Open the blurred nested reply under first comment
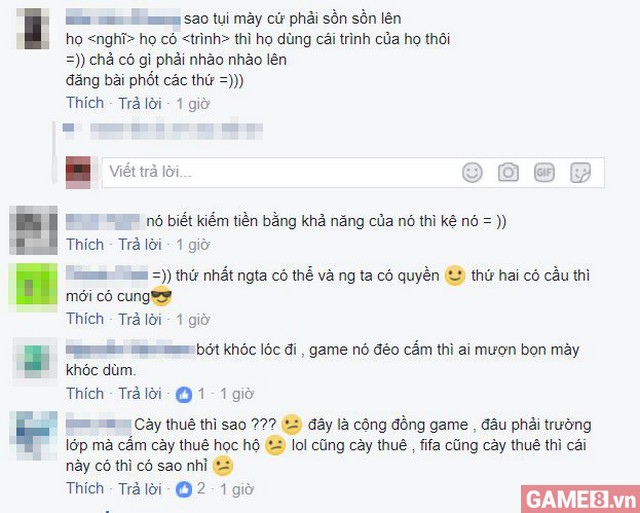The width and height of the screenshot is (640, 513). [x=163, y=130]
